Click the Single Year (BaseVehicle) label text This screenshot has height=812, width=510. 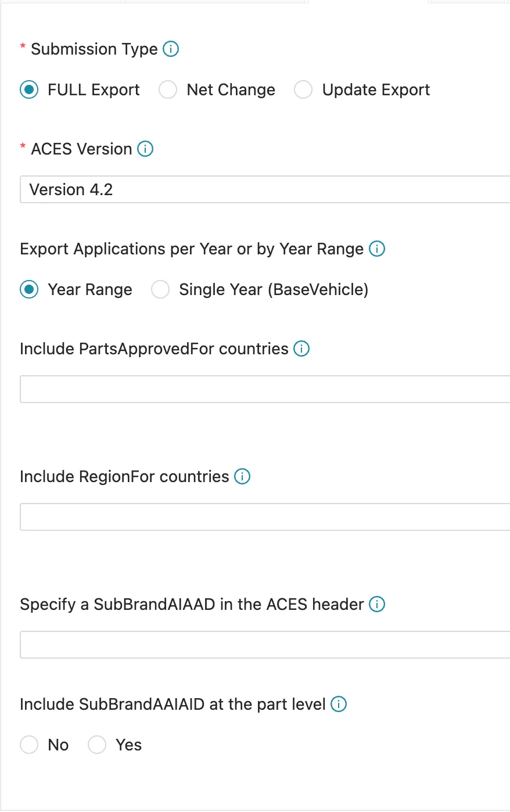pyautogui.click(x=274, y=290)
